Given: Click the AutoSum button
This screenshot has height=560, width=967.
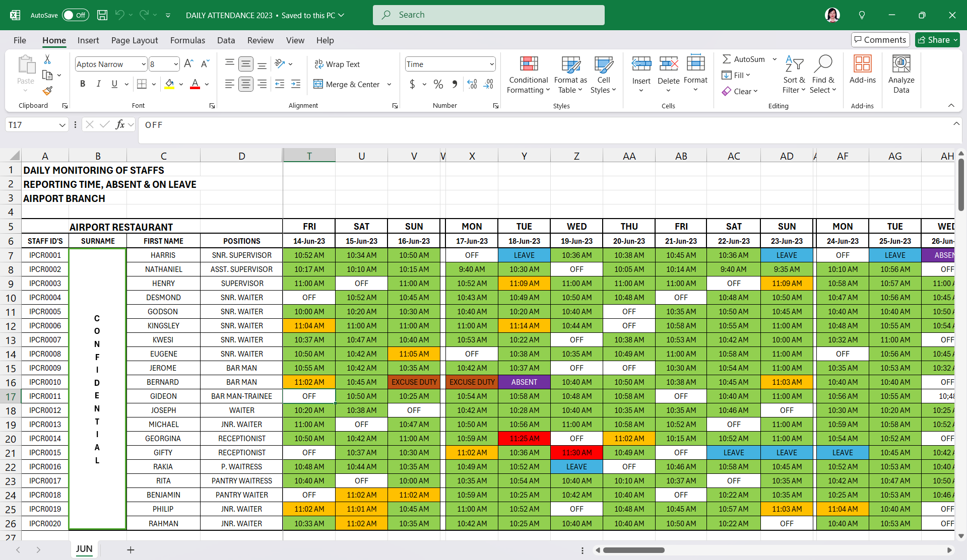Looking at the screenshot, I should pos(743,59).
